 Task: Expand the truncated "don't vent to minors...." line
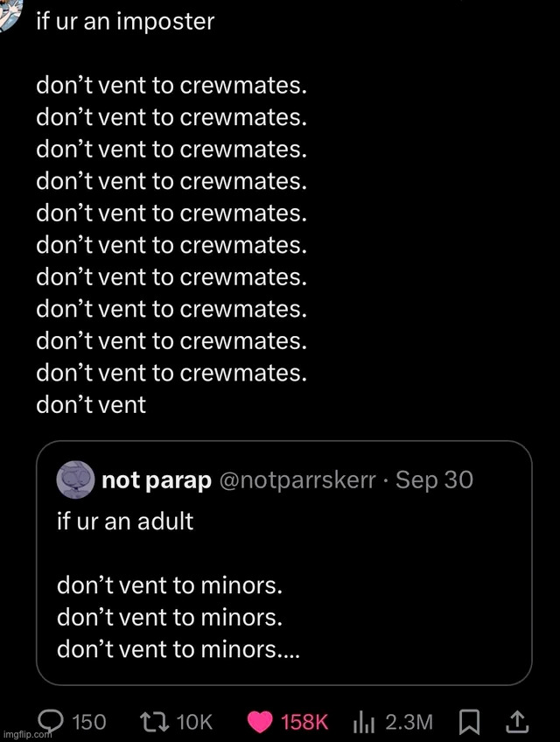(x=178, y=649)
